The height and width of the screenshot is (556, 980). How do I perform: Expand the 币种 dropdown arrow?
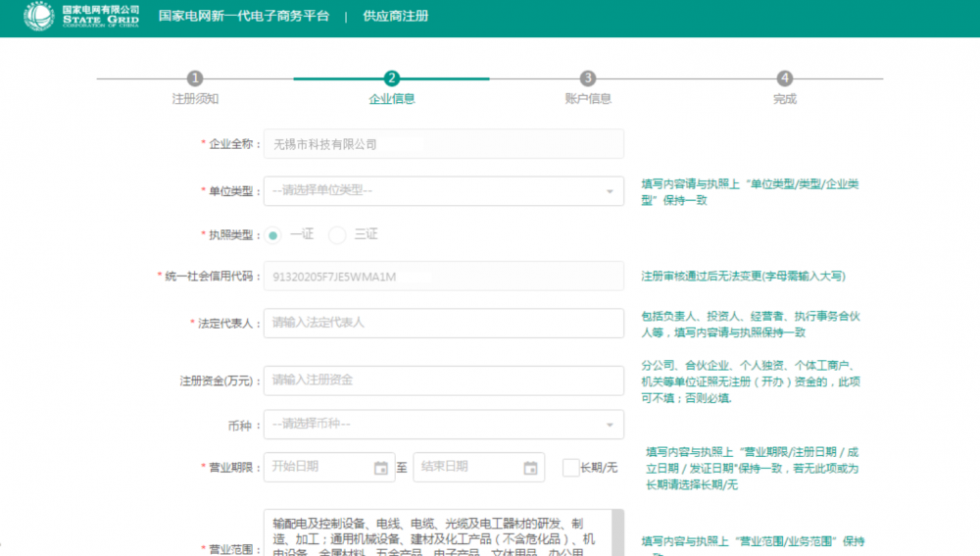(x=610, y=426)
